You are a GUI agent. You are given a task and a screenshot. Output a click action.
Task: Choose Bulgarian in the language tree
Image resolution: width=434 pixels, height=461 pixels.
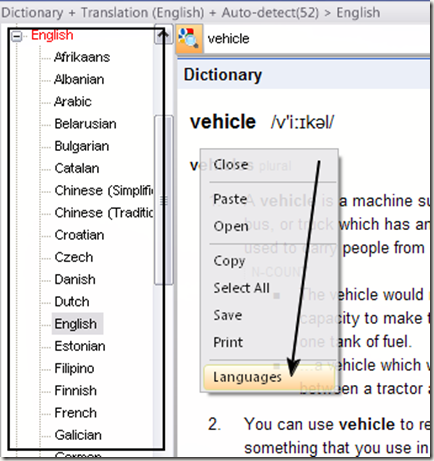(82, 146)
